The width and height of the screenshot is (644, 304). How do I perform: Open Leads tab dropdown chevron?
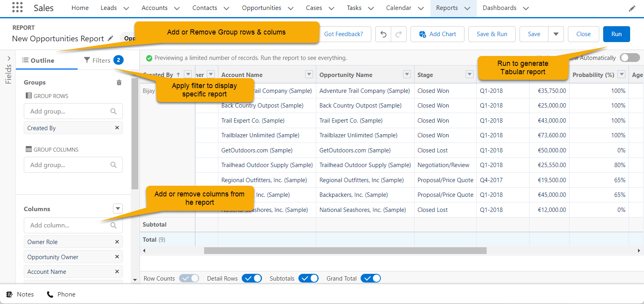pos(126,8)
